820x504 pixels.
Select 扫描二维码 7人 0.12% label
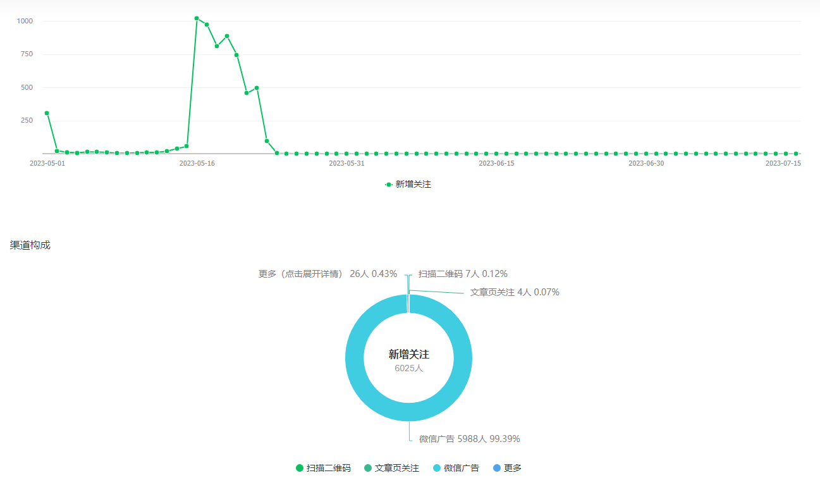point(463,274)
